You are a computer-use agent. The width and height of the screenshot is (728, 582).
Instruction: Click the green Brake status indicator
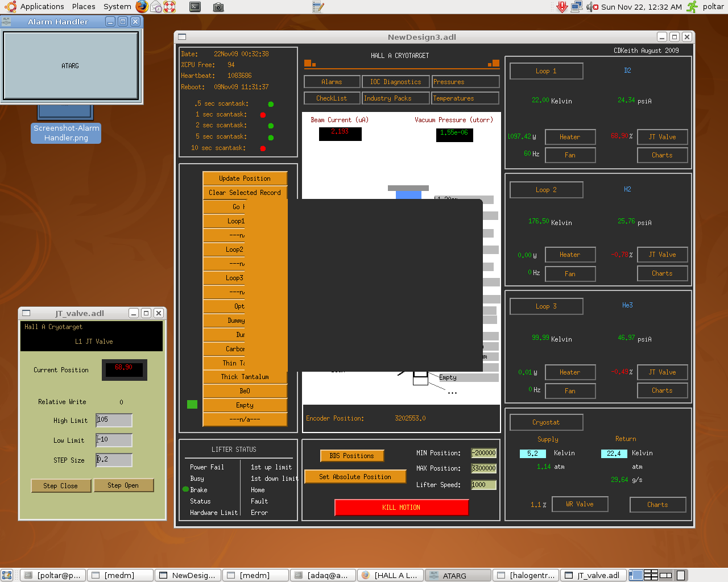pyautogui.click(x=185, y=489)
